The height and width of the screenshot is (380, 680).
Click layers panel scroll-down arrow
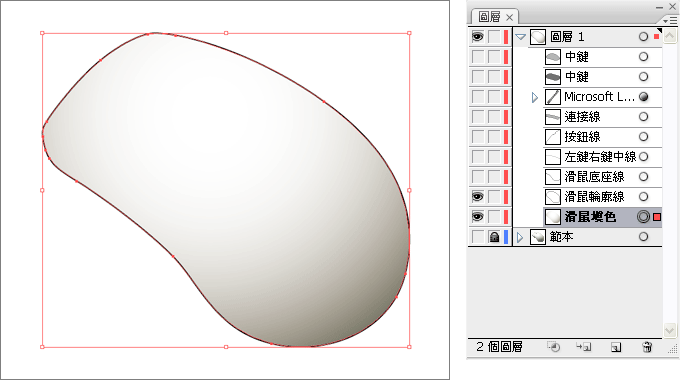670,331
